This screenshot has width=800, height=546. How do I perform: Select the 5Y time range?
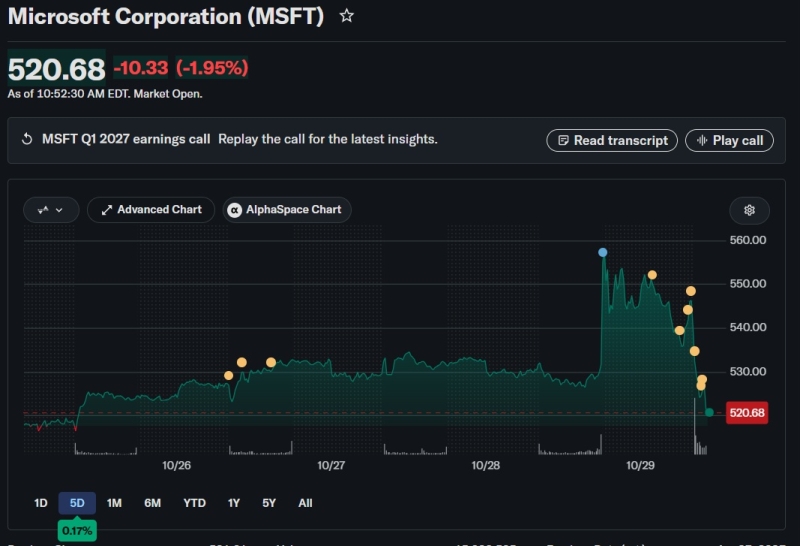tap(269, 503)
